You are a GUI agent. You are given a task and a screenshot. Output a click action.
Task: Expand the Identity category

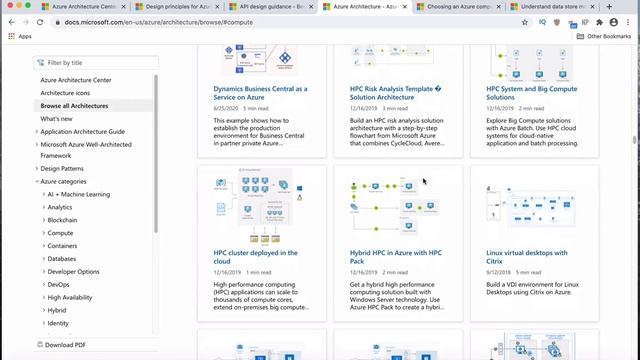coord(44,323)
